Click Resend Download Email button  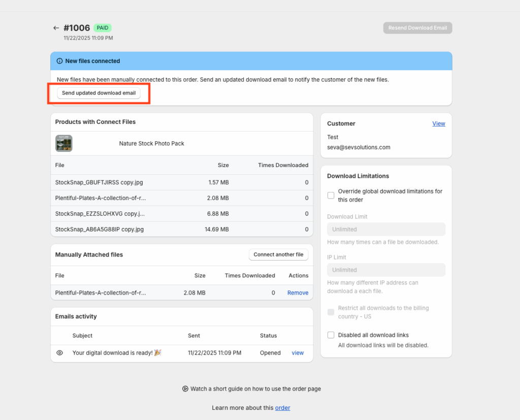pos(417,28)
